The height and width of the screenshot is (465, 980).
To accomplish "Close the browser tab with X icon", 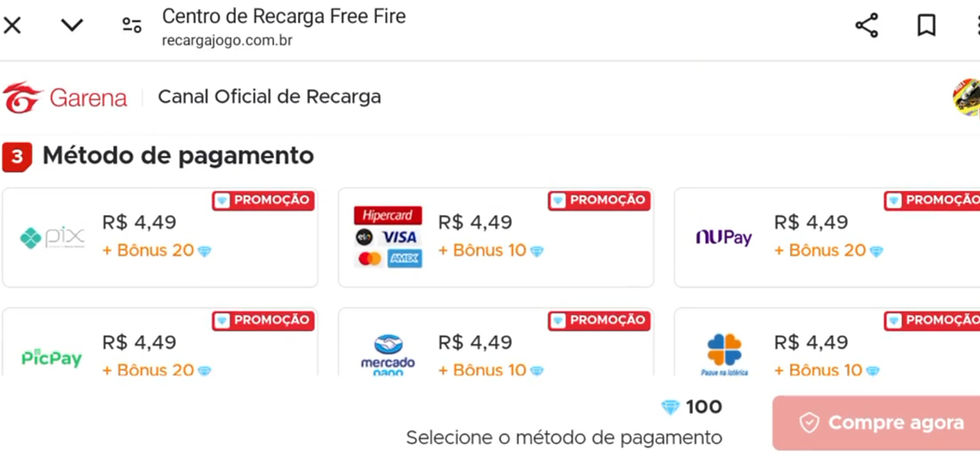I will click(13, 26).
